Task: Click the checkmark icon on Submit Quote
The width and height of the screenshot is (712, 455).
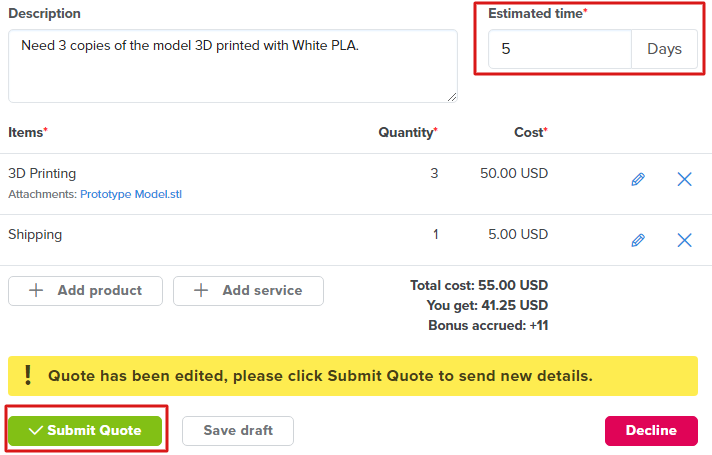Action: 36,430
